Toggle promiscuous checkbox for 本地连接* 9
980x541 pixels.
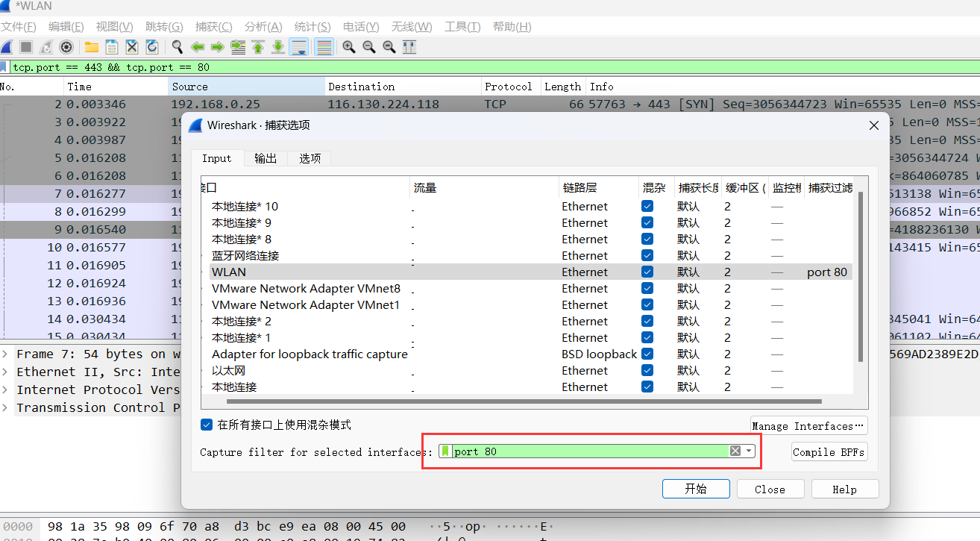pyautogui.click(x=647, y=222)
